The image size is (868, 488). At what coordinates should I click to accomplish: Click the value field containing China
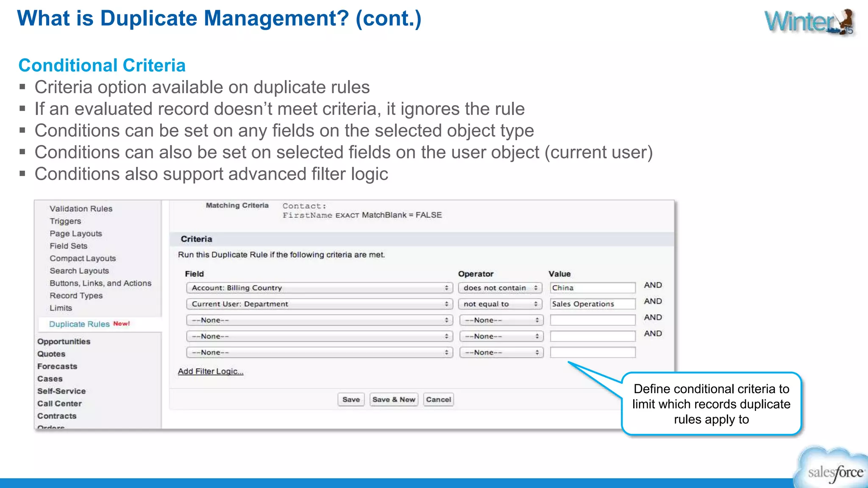[x=593, y=288]
